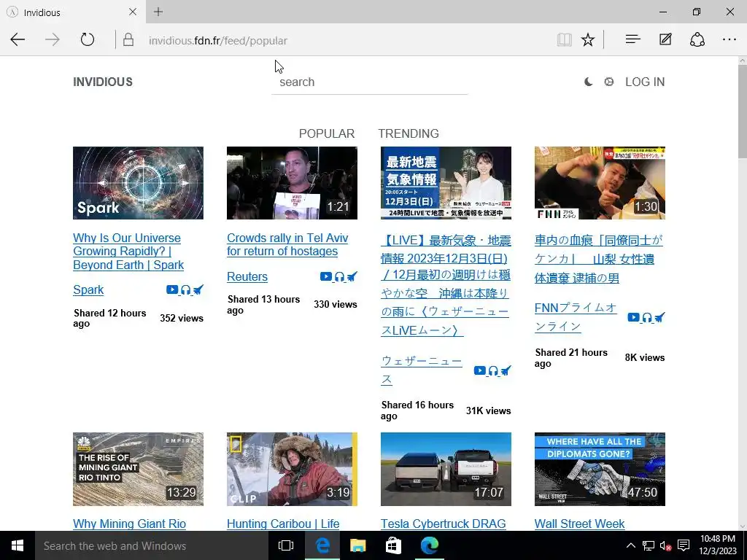The width and height of the screenshot is (747, 560).
Task: Open the FNN video thumbnail
Action: pos(600,183)
